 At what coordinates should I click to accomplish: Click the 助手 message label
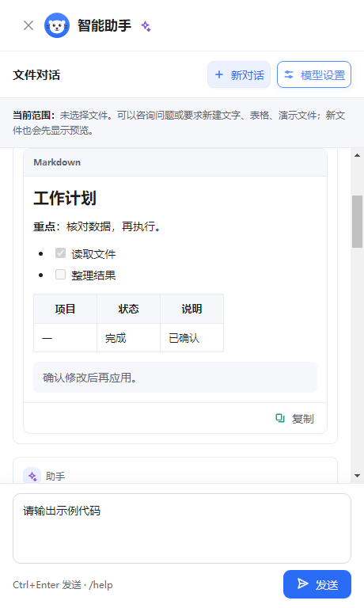(x=55, y=476)
